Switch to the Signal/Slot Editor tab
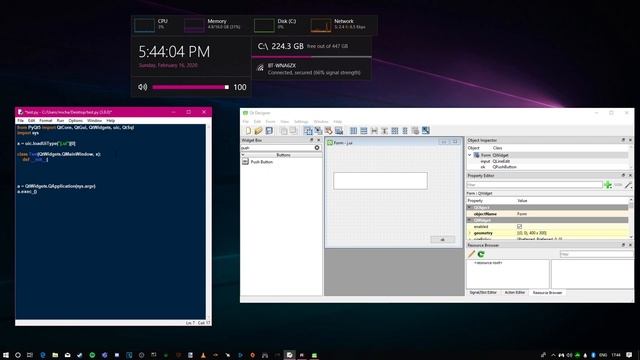 pos(483,293)
